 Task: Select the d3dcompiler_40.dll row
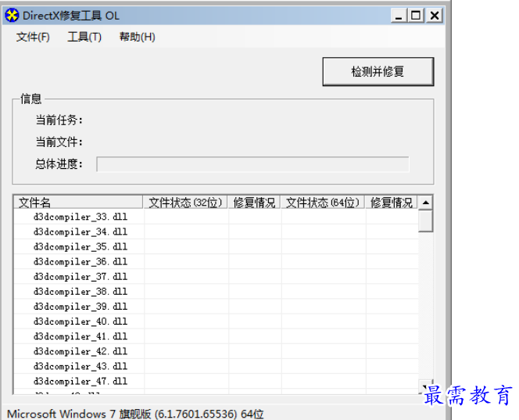pos(216,321)
